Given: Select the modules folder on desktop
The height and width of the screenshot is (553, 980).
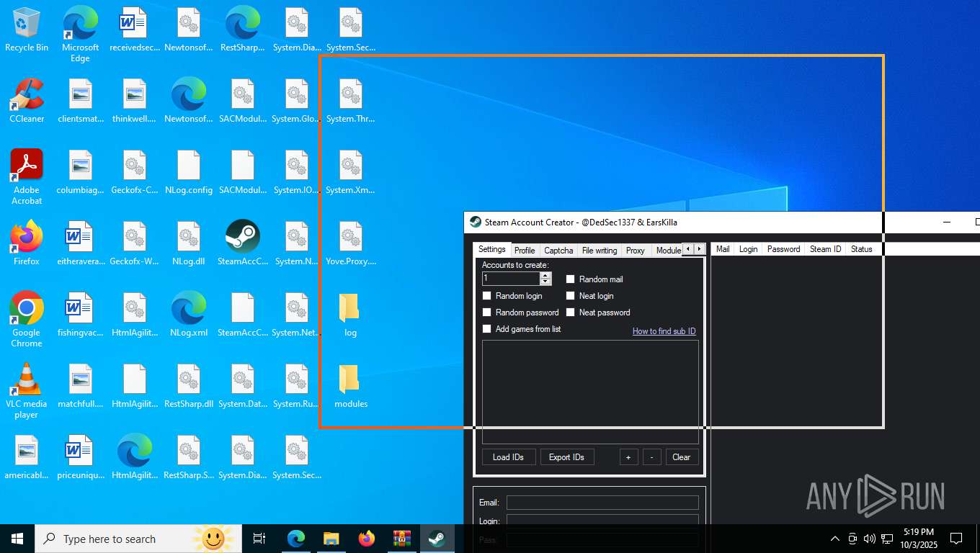Looking at the screenshot, I should 351,386.
